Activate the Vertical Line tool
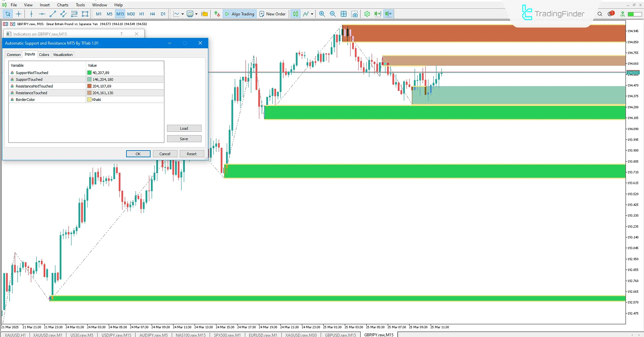 31,14
